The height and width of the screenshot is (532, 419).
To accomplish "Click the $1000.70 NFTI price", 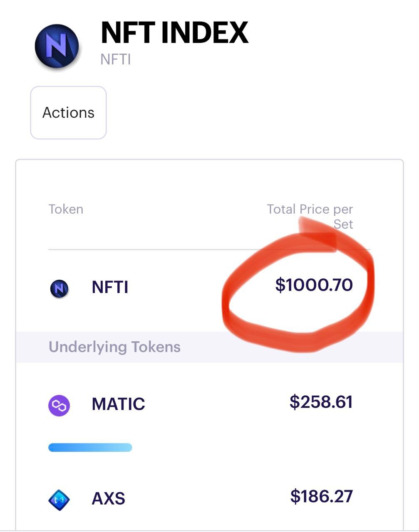I will (314, 285).
